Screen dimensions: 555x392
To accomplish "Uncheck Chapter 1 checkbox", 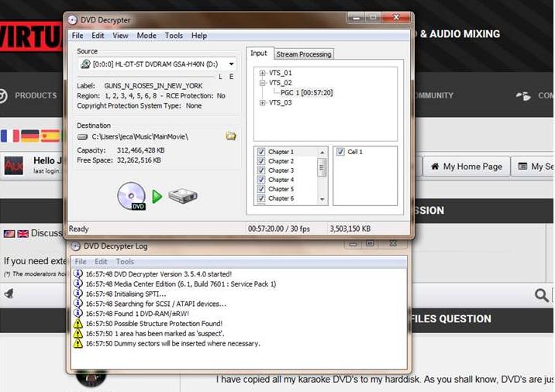I will (x=261, y=152).
